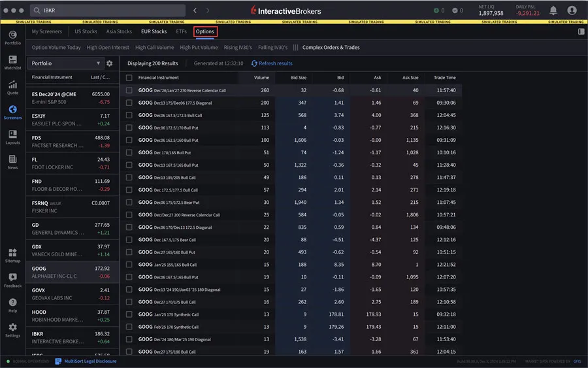Check the GOOG Dec13 175/Dec06 177.5 Diagonal checkbox
Screen dimensions: 588x368
tap(129, 103)
